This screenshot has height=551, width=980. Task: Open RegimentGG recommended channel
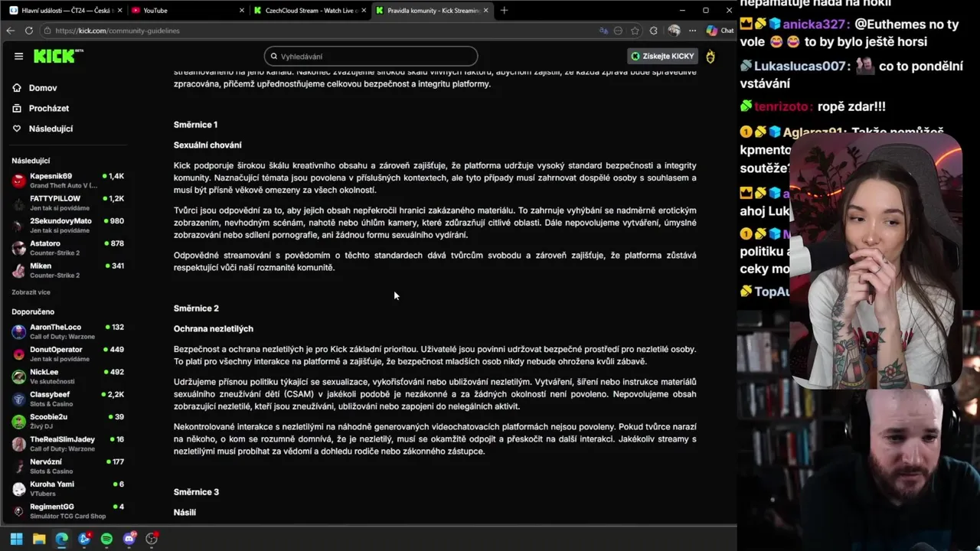(67, 510)
